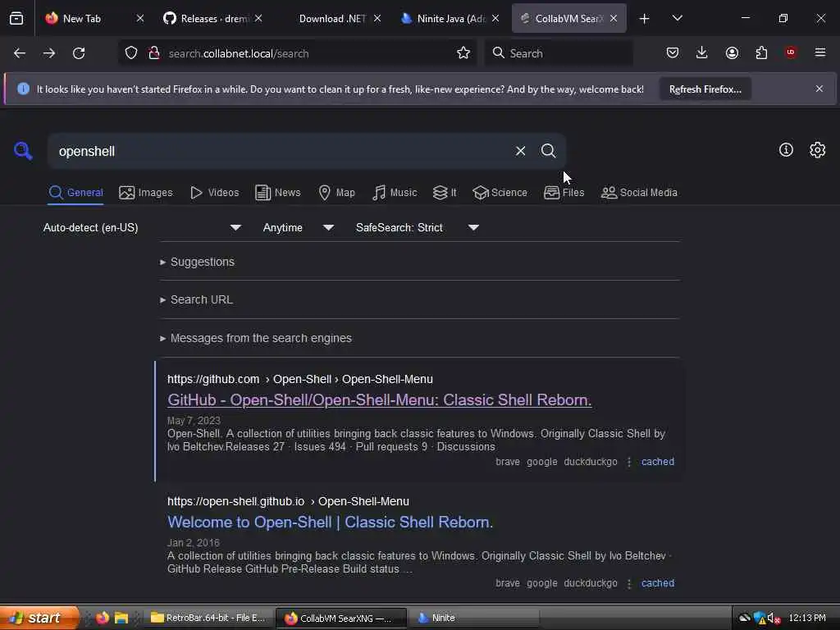
Task: Select Music search category
Action: pos(395,192)
